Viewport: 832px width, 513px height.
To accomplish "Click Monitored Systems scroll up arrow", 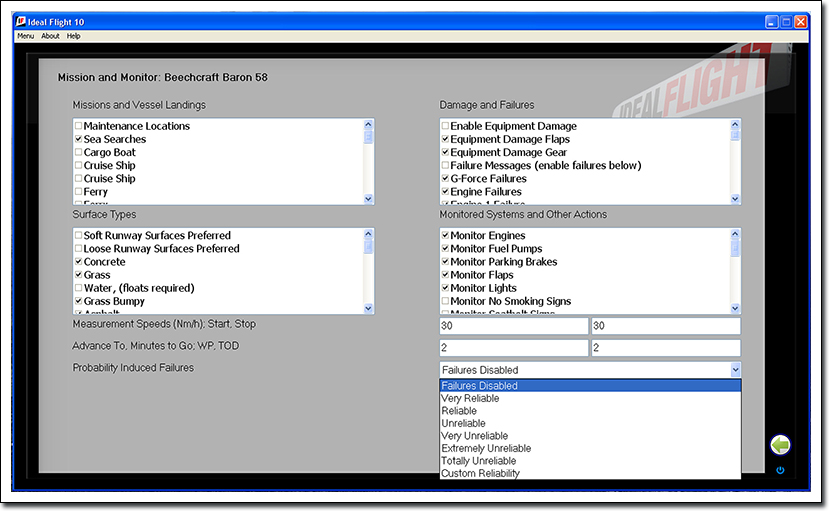I will click(735, 234).
